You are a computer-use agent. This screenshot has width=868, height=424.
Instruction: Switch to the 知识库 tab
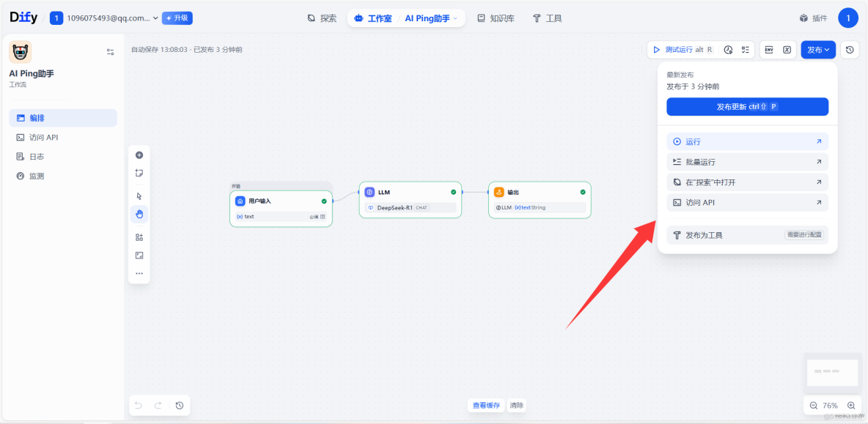[496, 18]
